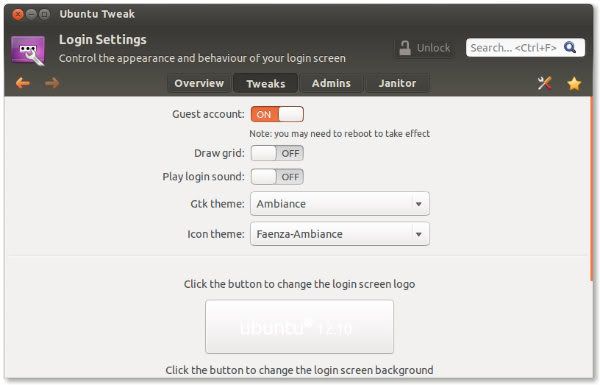The height and width of the screenshot is (385, 600).
Task: Click the forward arrow icon
Action: tap(52, 83)
